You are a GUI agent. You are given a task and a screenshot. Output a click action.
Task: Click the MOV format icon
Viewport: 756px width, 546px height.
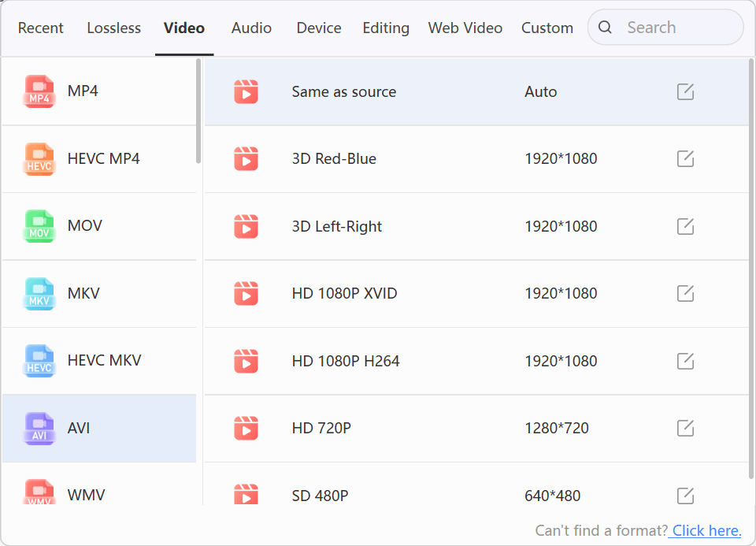[39, 226]
